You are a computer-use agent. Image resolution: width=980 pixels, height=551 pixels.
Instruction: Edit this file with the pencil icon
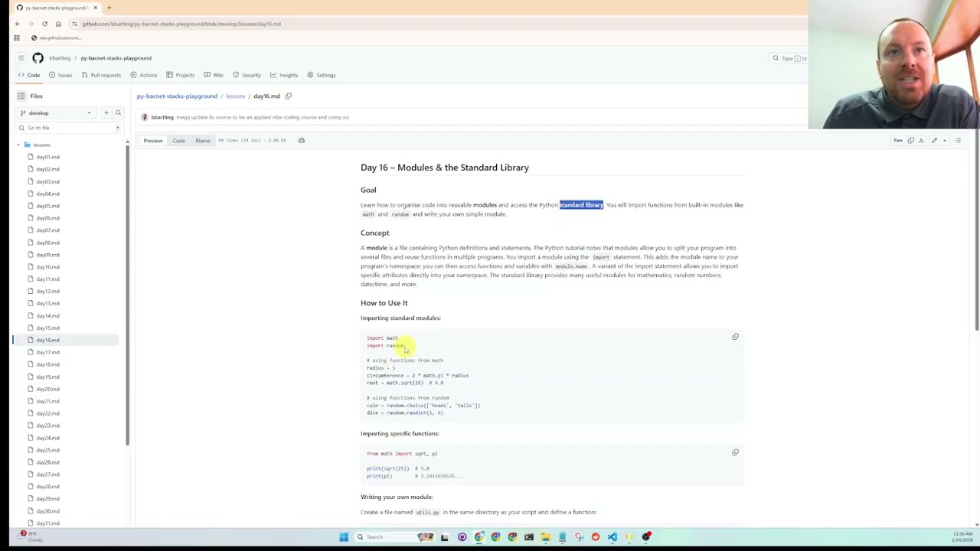[934, 140]
